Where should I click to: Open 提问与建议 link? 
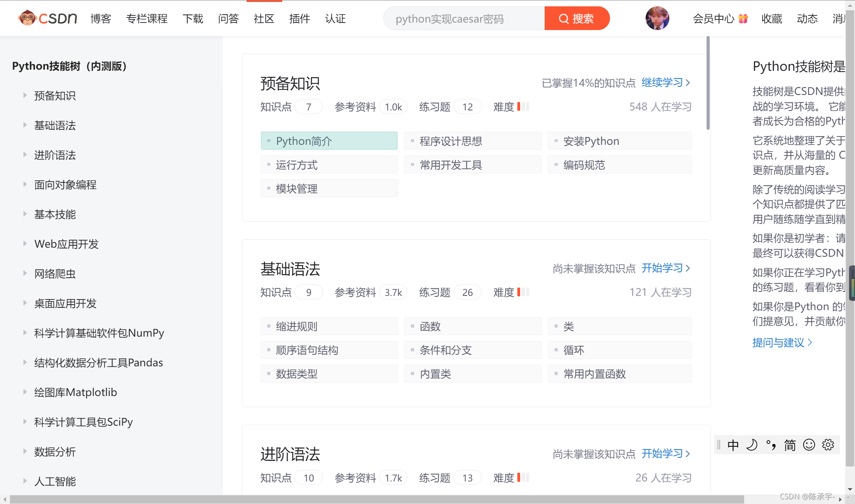tap(782, 343)
